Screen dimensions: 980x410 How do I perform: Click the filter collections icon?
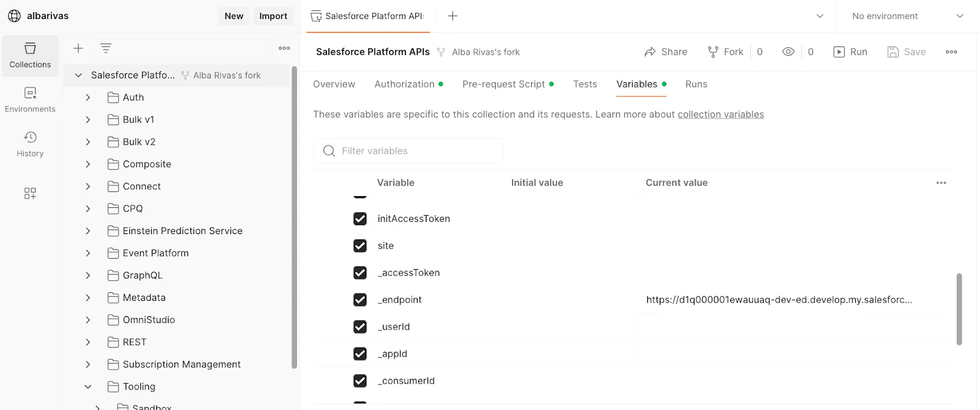(106, 48)
